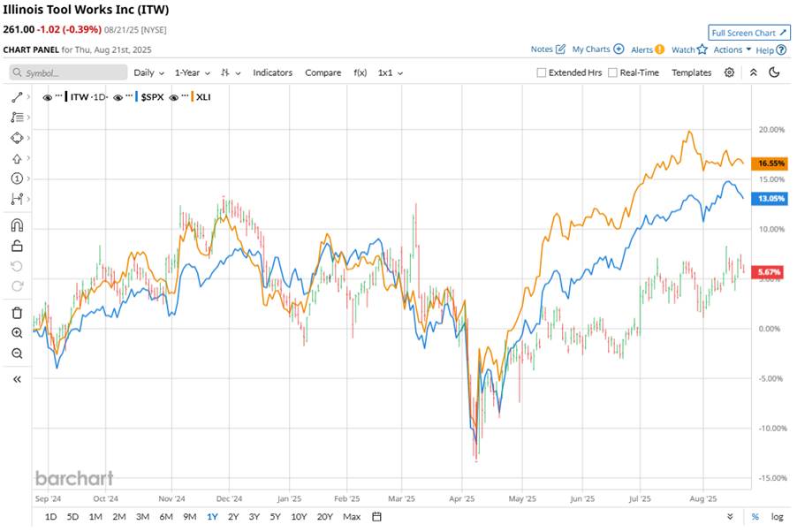Click the orange 16.55% price label
Image resolution: width=797 pixels, height=532 pixels.
[x=770, y=163]
